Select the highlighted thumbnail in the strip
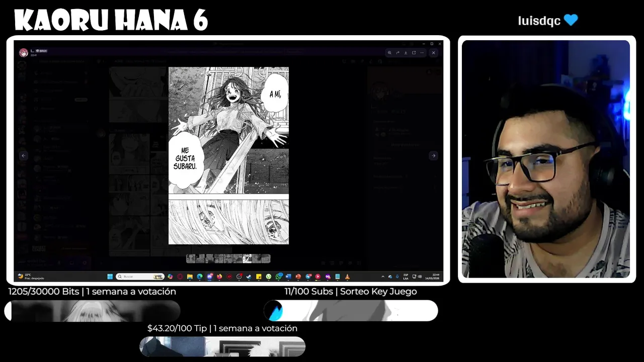Screen dimensions: 644x362 pyautogui.click(x=247, y=258)
